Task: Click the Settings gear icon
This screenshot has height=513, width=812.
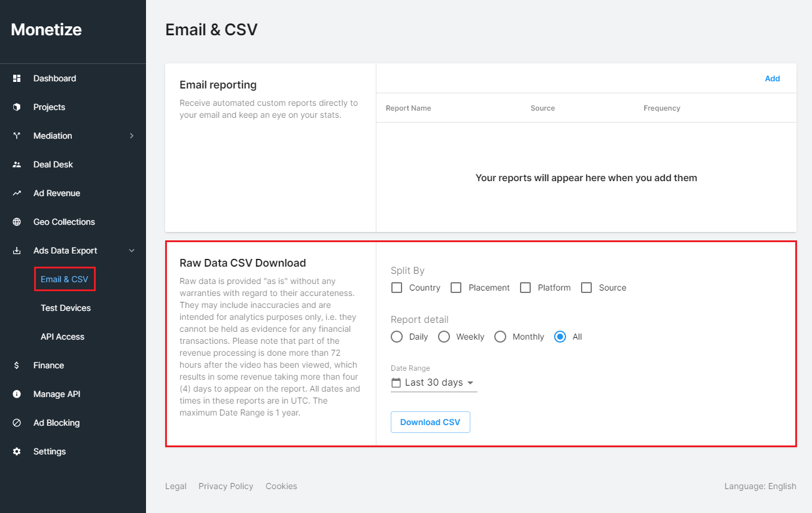Action: click(17, 451)
